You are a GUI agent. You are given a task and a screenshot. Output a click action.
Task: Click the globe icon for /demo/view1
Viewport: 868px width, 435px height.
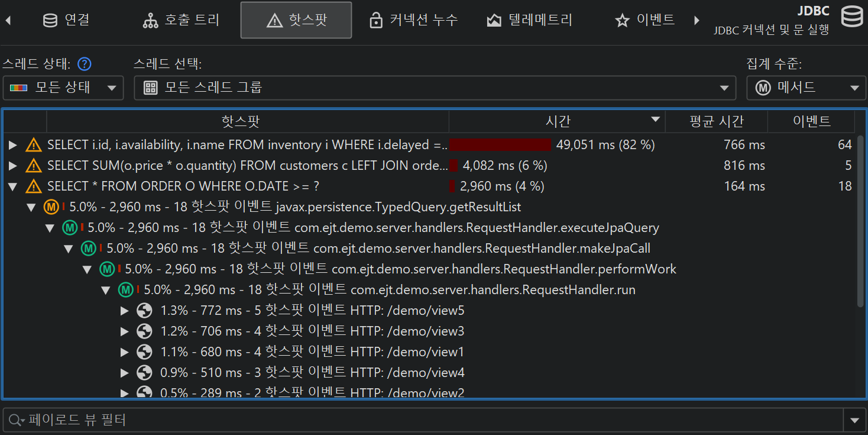click(x=144, y=352)
